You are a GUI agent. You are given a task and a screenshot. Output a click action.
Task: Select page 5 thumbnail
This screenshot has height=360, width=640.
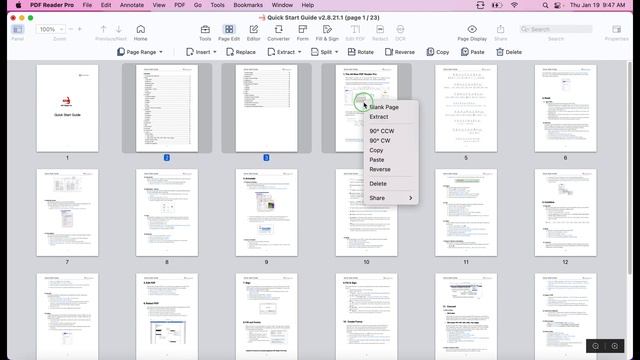click(x=466, y=108)
